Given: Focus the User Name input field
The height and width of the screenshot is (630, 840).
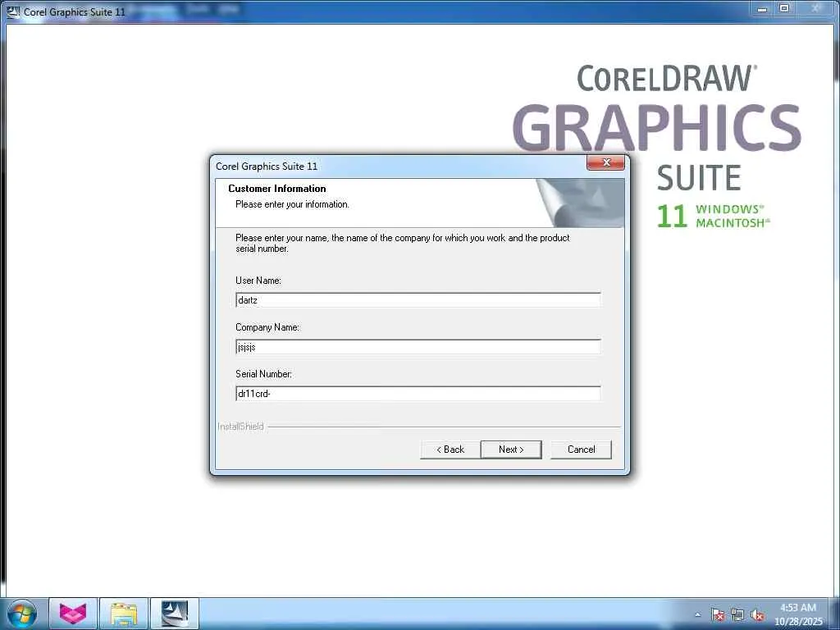Looking at the screenshot, I should pyautogui.click(x=418, y=300).
